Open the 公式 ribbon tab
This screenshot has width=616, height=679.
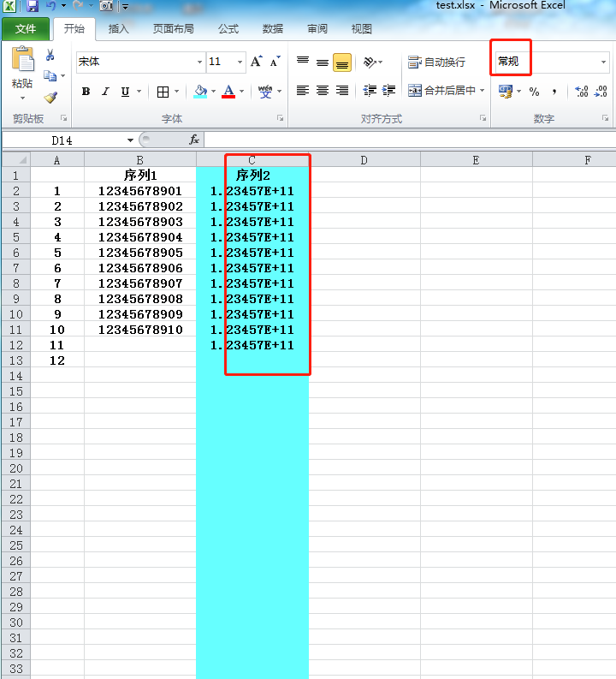228,29
